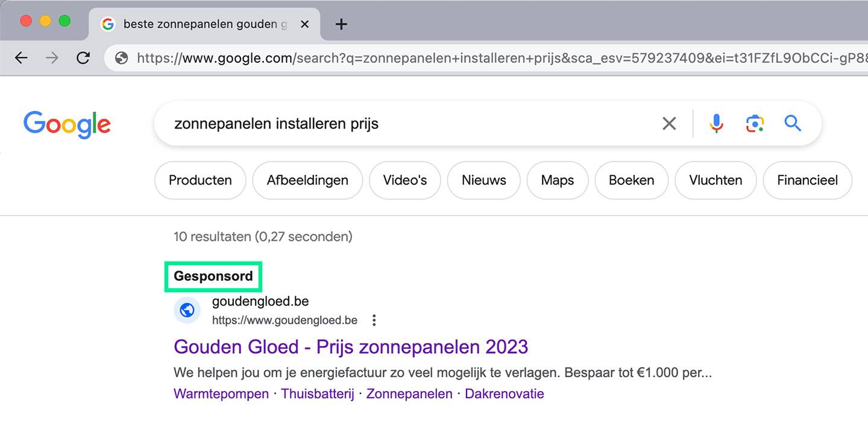Click the goudengloed.be globe favicon
The width and height of the screenshot is (868, 434).
(187, 310)
